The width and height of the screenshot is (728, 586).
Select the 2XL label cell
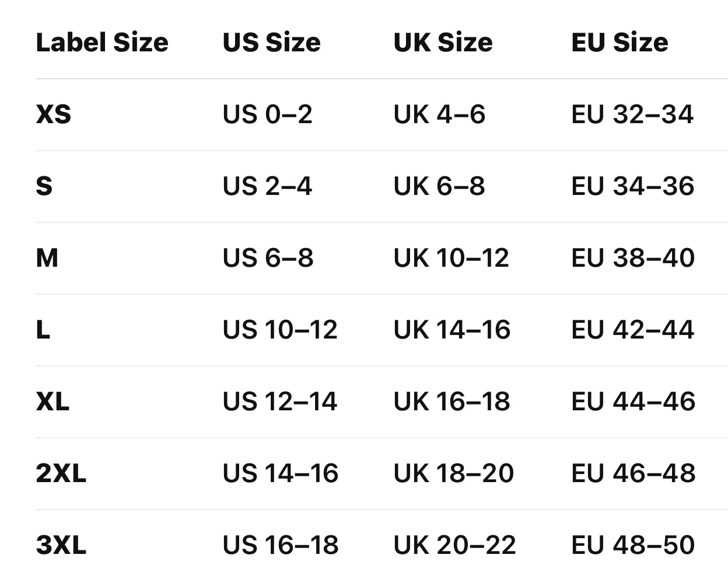61,473
